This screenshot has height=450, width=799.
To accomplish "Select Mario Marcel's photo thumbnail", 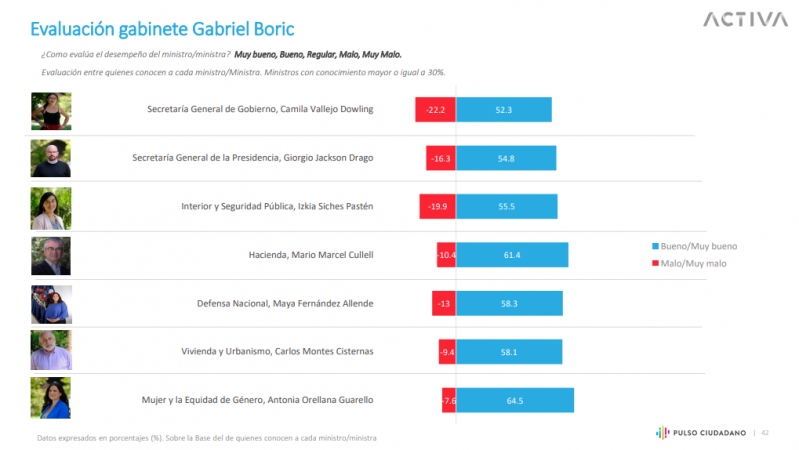I will [51, 255].
